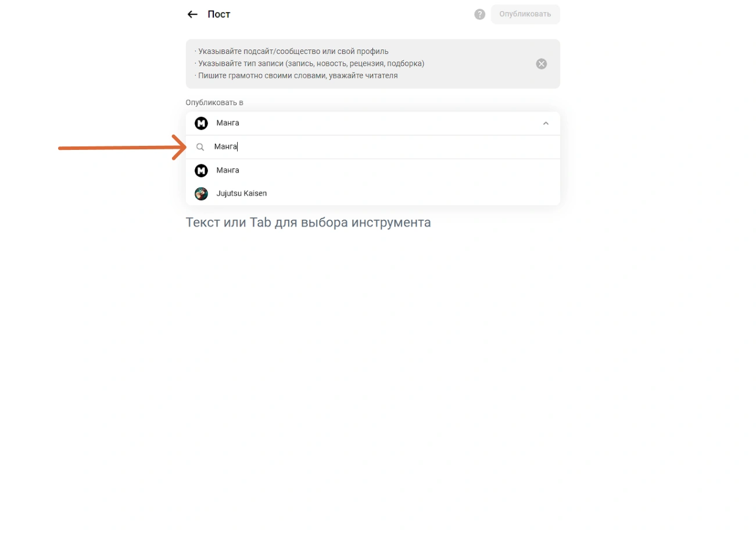Image resolution: width=756 pixels, height=534 pixels.
Task: Click the Jujutsu Kaisen text label
Action: tap(242, 193)
